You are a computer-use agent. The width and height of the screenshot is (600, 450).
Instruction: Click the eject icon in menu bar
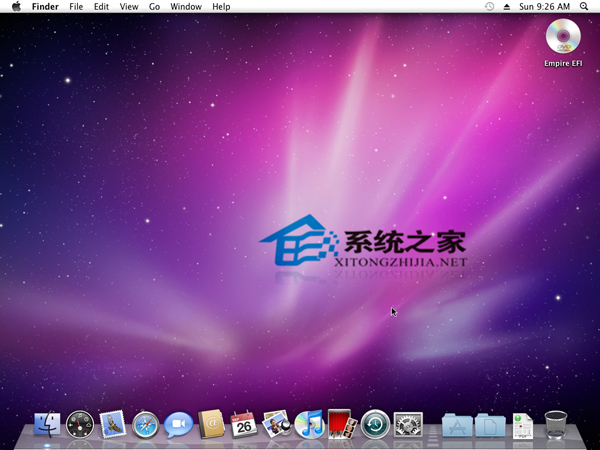pos(506,7)
